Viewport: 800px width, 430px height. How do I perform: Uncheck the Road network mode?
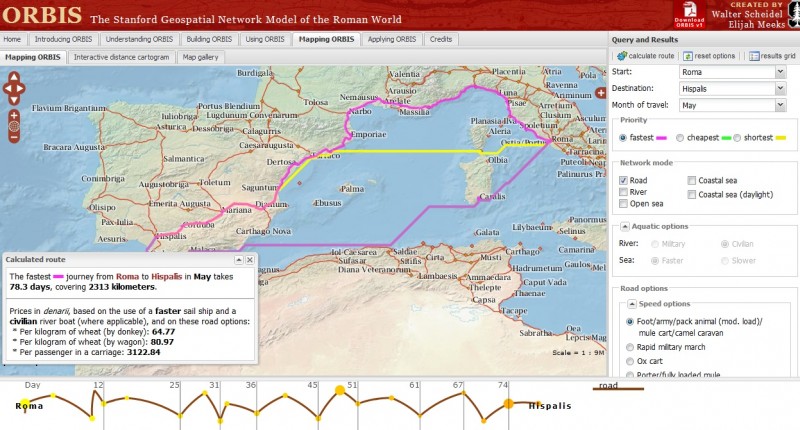pos(623,180)
